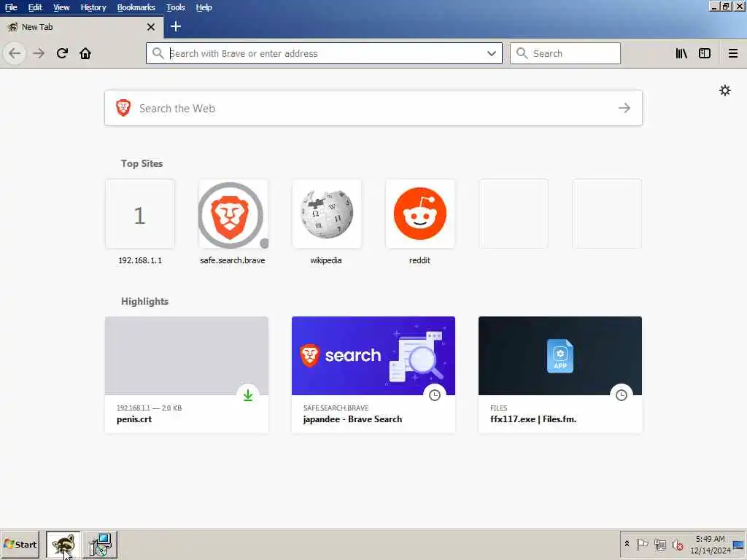This screenshot has height=560, width=747.
Task: Open the Tools menu
Action: coord(175,7)
